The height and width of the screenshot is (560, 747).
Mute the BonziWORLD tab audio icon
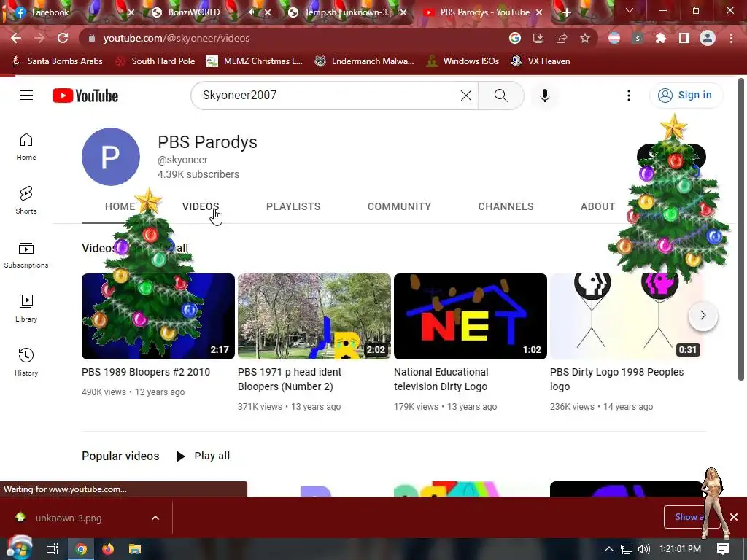(252, 13)
